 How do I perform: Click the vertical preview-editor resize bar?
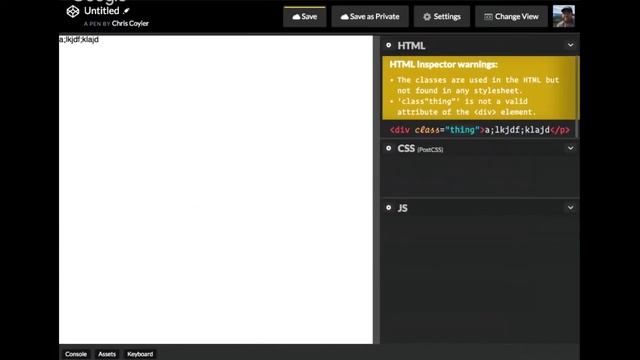377,189
